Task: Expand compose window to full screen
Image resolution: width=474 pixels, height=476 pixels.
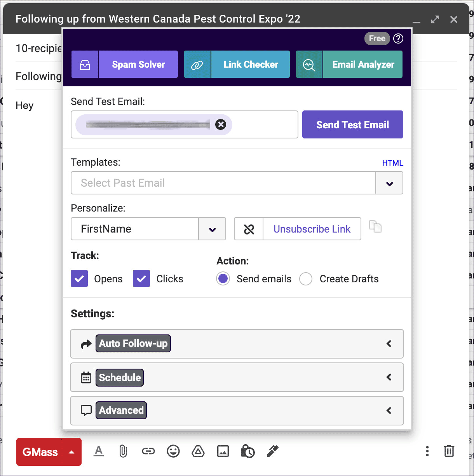Action: click(x=435, y=19)
